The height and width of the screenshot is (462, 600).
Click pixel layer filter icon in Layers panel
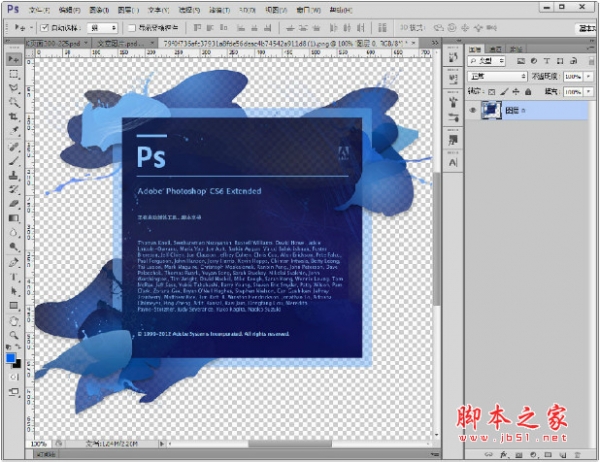click(x=520, y=61)
